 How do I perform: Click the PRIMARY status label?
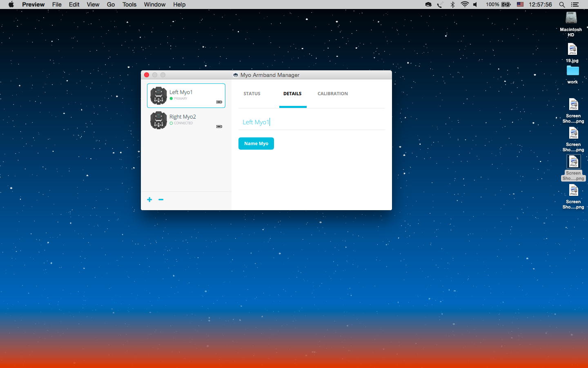point(180,99)
